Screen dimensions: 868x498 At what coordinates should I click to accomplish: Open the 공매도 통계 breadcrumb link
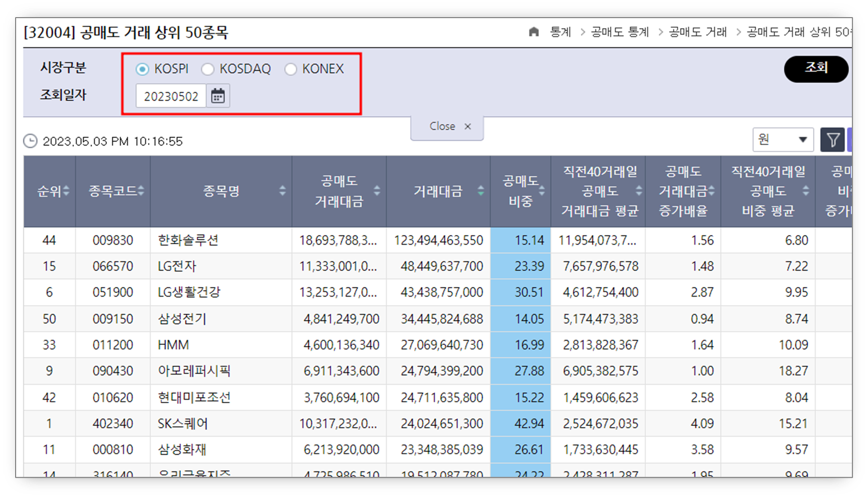[x=620, y=31]
